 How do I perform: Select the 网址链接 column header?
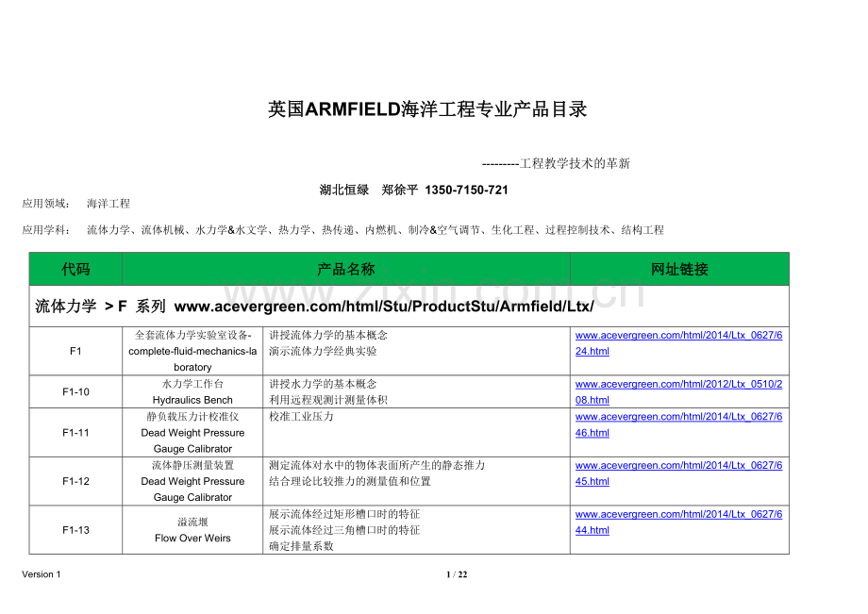(x=679, y=270)
